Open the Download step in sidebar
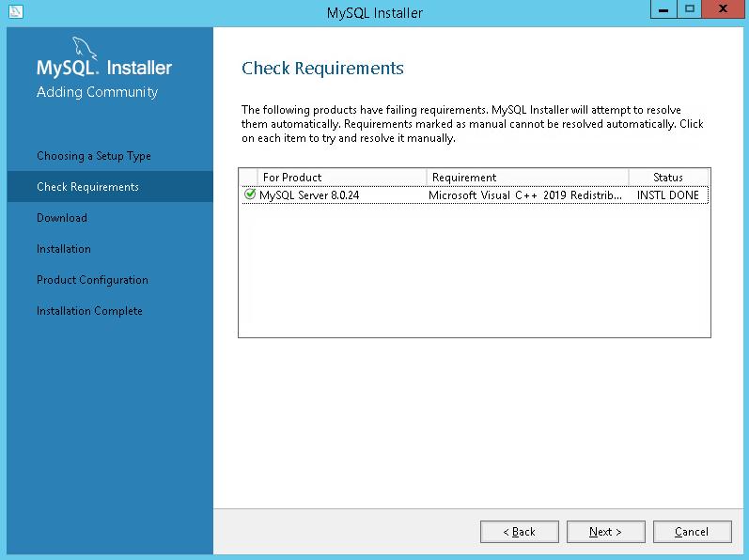749x560 pixels. [x=62, y=218]
